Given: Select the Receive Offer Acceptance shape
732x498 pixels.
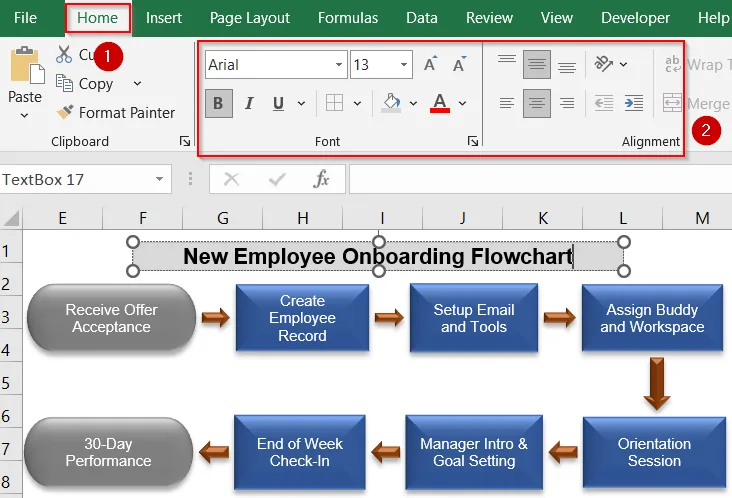Looking at the screenshot, I should coord(111,318).
